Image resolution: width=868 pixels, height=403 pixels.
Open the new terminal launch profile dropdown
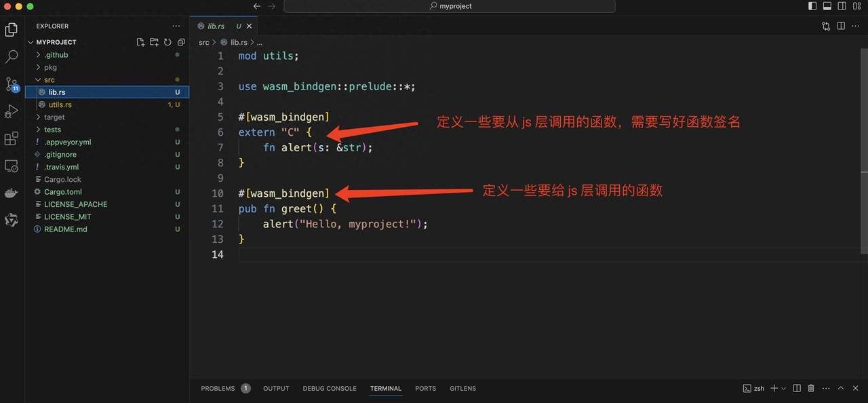(784, 389)
